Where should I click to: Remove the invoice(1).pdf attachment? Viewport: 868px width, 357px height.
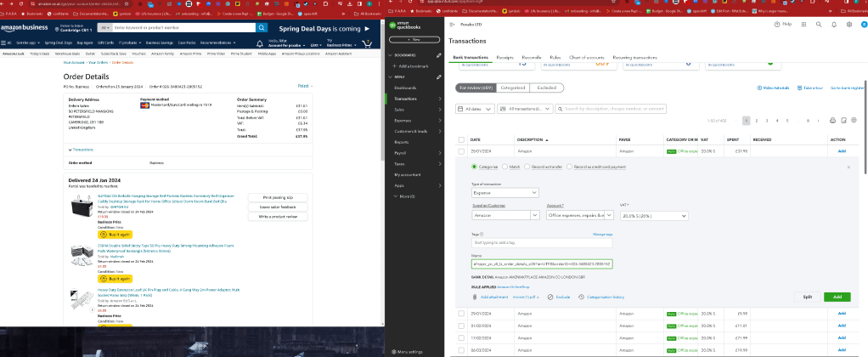[539, 297]
